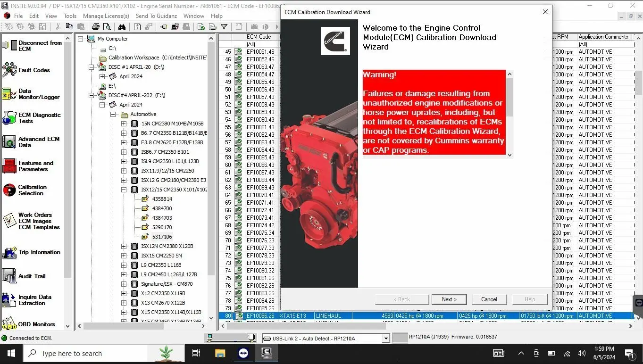Open the View menu
Screen dimensions: 643x364
click(51, 16)
